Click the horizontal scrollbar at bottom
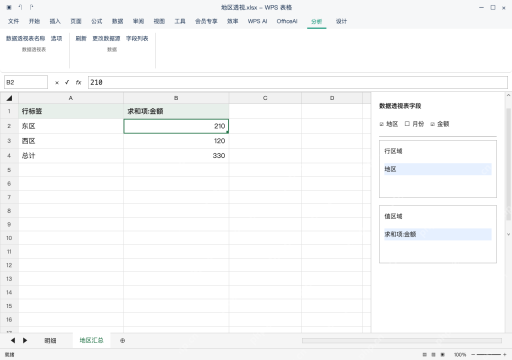 pos(402,341)
